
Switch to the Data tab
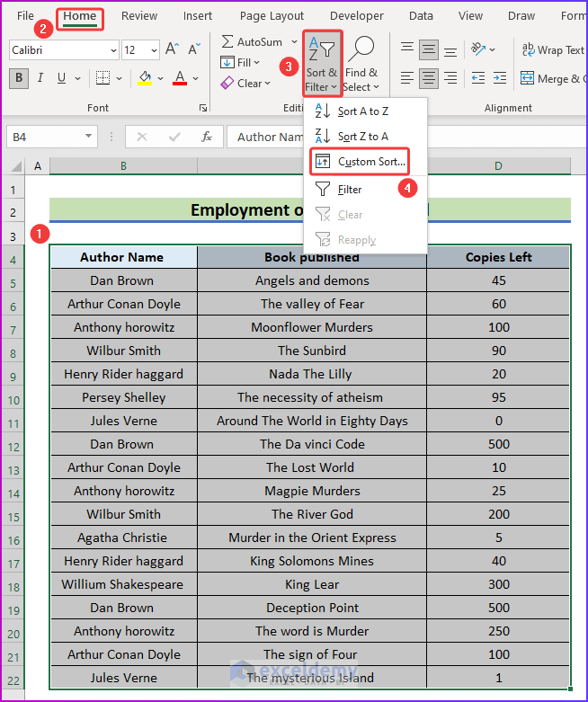pyautogui.click(x=421, y=16)
